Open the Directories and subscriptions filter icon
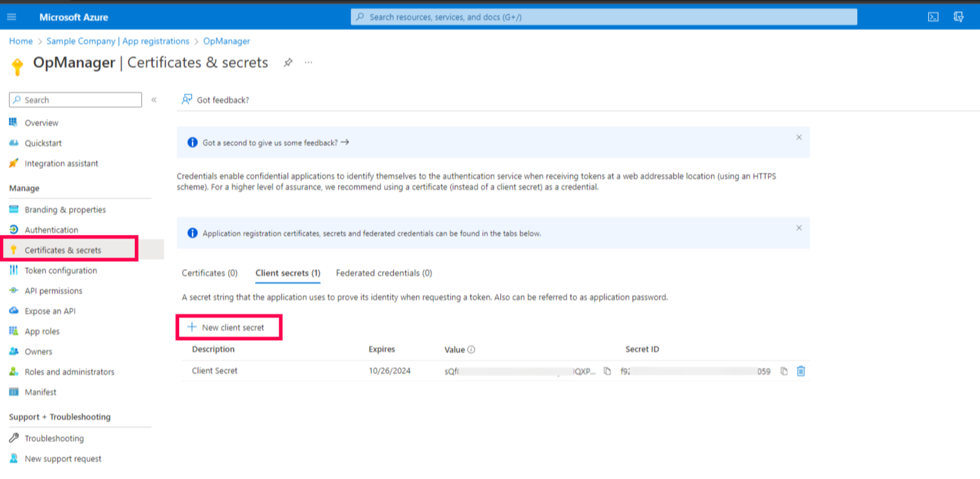This screenshot has width=980, height=479. pos(958,17)
